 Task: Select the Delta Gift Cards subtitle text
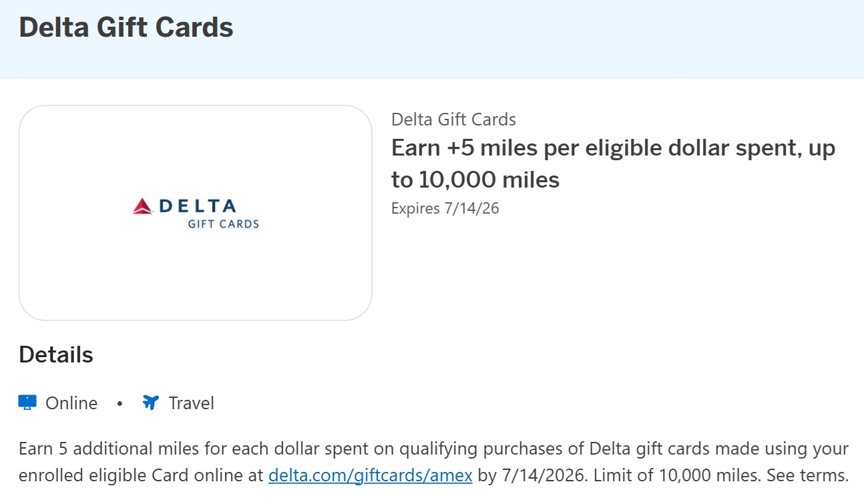(453, 119)
